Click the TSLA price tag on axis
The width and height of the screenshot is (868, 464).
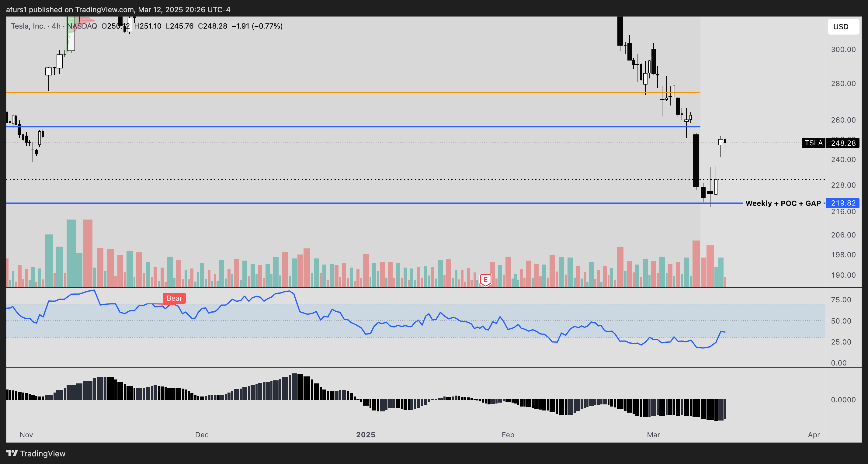coord(814,143)
